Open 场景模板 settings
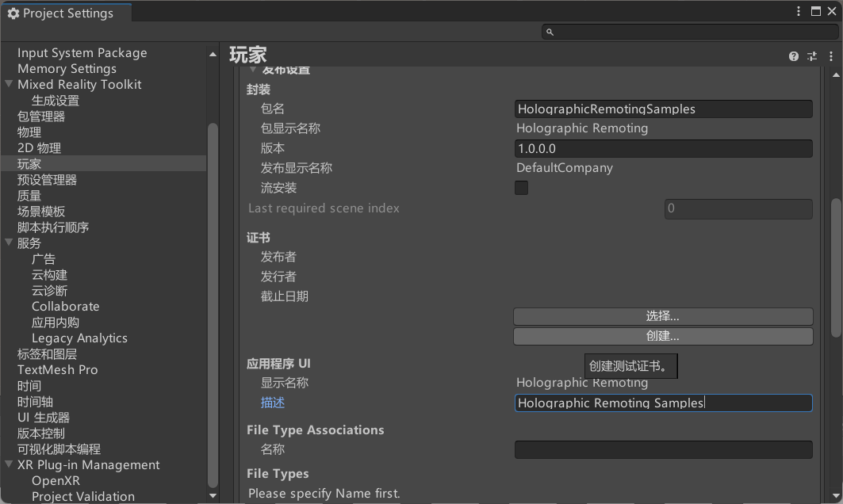843x504 pixels. coord(41,211)
